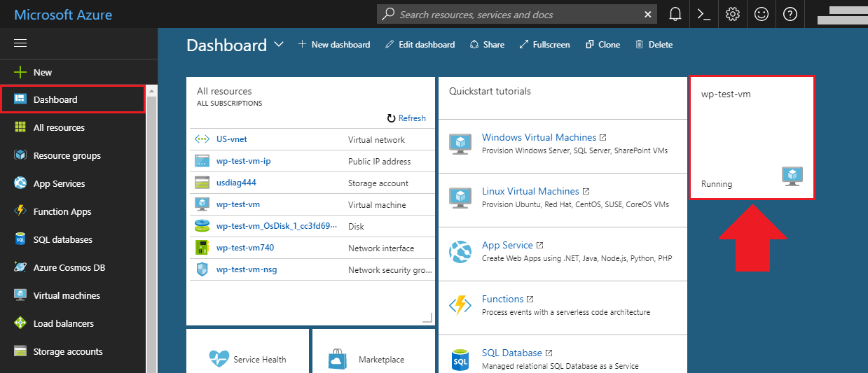Viewport: 868px width, 373px height.
Task: Click the wp-test-vm-ip row icon
Action: click(202, 161)
